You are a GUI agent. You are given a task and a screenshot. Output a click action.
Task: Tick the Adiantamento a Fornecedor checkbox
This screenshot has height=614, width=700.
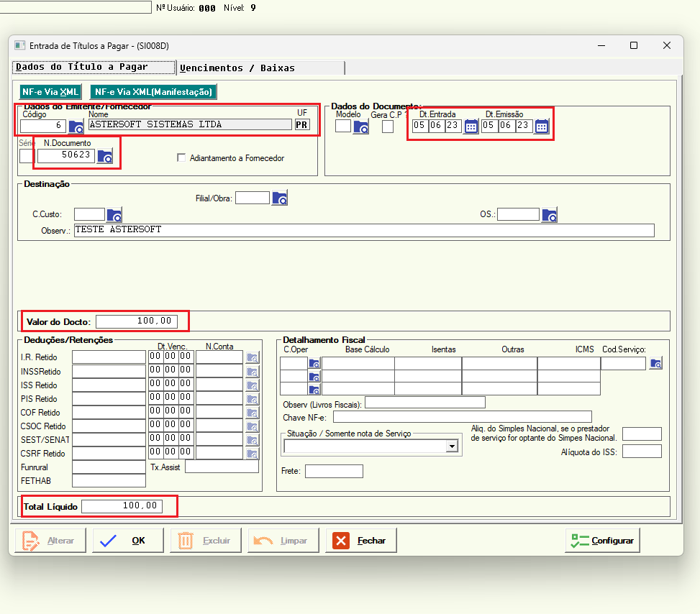pos(181,157)
